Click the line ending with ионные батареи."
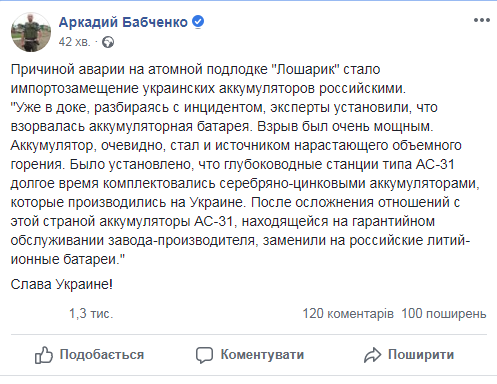 [68, 259]
